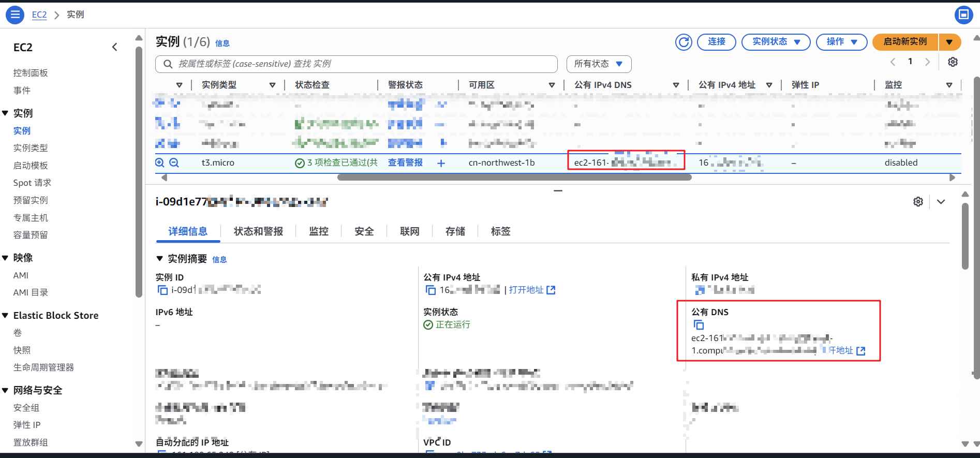Click the search magnifier icon in the filter box
This screenshot has height=458, width=980.
click(x=168, y=64)
